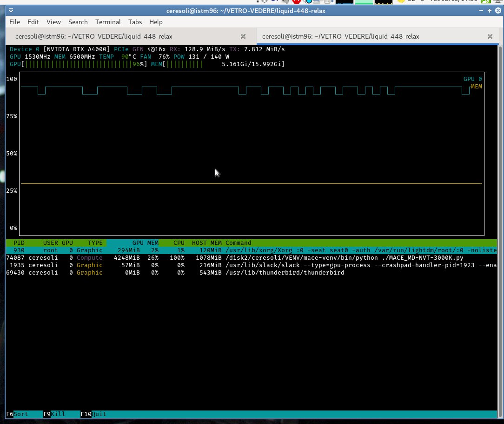Select the Xorg process row PID 930
Image resolution: width=504 pixels, height=424 pixels.
coord(252,250)
